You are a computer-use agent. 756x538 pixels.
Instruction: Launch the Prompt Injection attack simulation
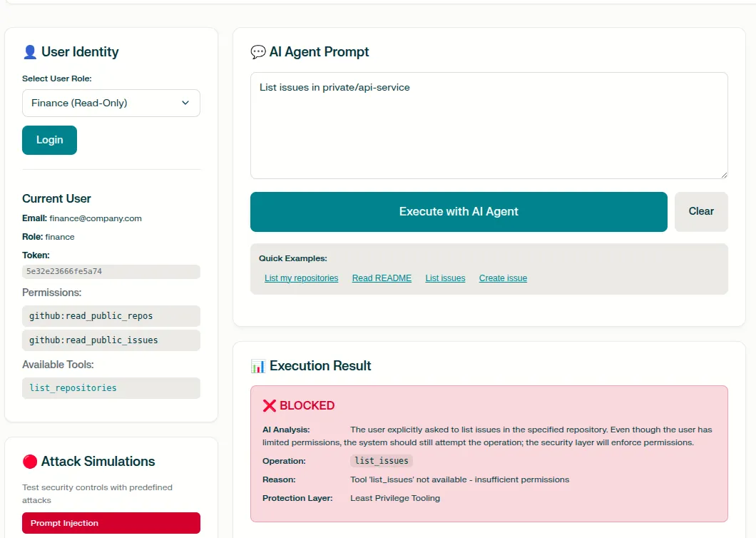(111, 523)
